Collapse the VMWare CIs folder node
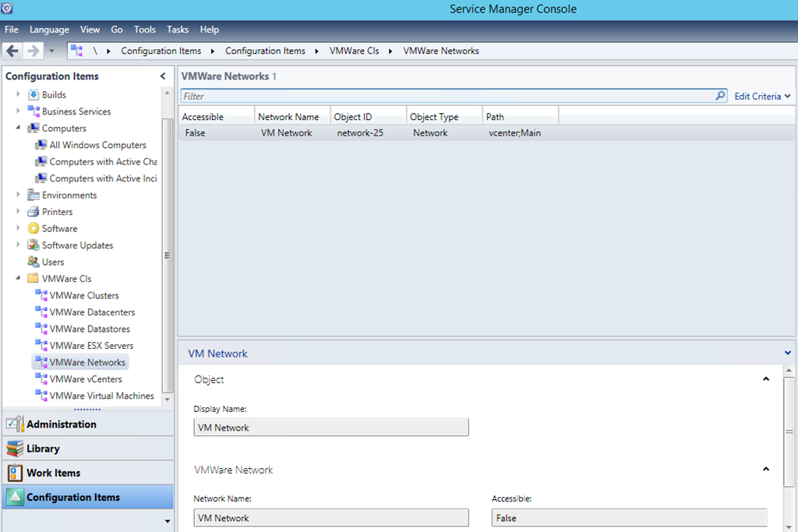Image resolution: width=798 pixels, height=532 pixels. click(x=18, y=279)
